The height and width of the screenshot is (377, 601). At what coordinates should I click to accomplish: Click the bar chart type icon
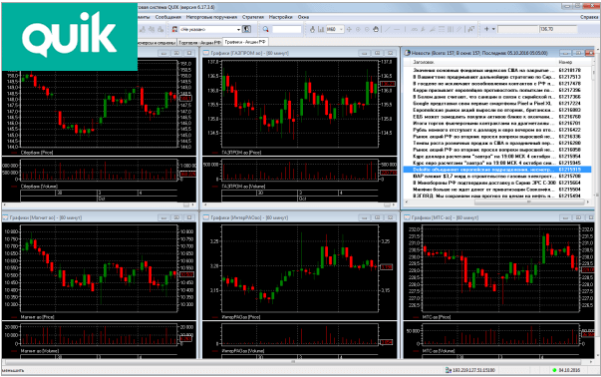tap(321, 29)
